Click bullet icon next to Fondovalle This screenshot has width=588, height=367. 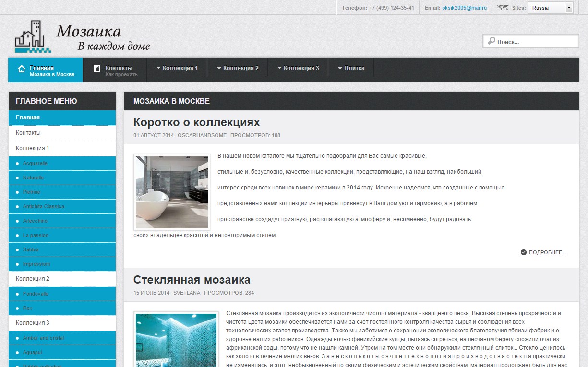[18, 294]
